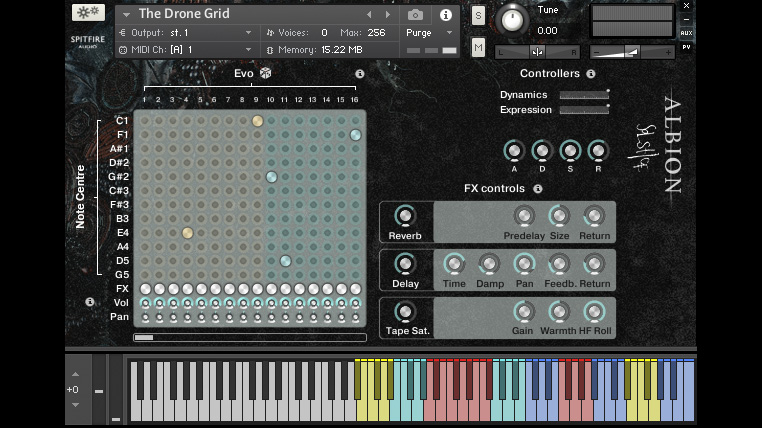Screen dimensions: 762x428
Task: Click the FX controls info icon
Action: click(x=538, y=188)
